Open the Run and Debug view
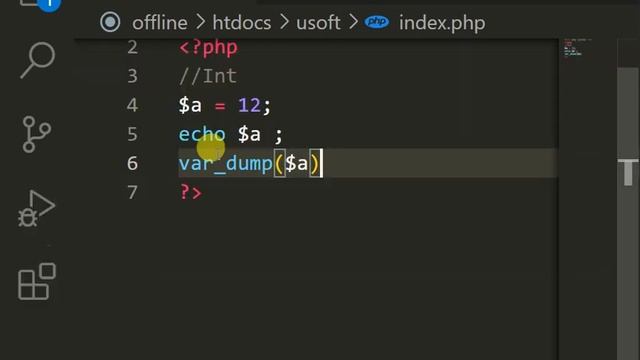Screen dimensions: 640x360 (36, 208)
